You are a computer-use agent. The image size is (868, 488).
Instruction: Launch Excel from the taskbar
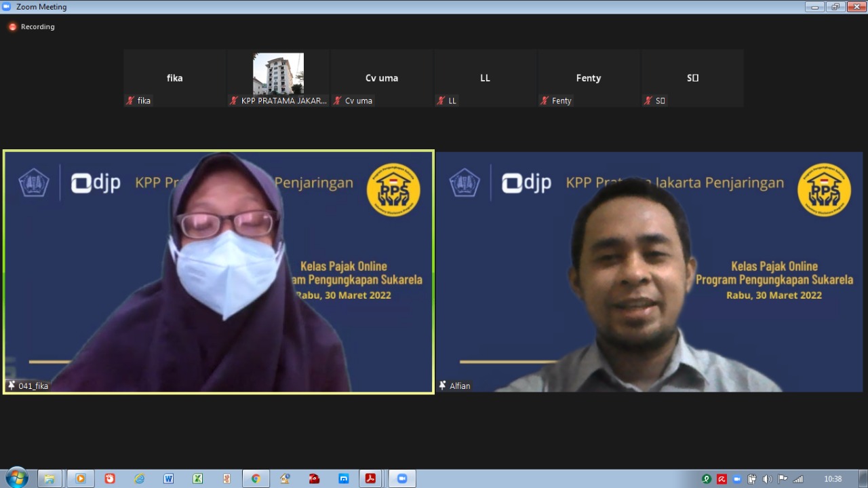pyautogui.click(x=197, y=478)
